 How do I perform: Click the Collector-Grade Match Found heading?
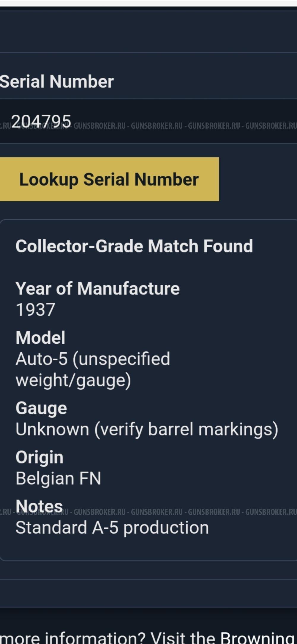134,246
